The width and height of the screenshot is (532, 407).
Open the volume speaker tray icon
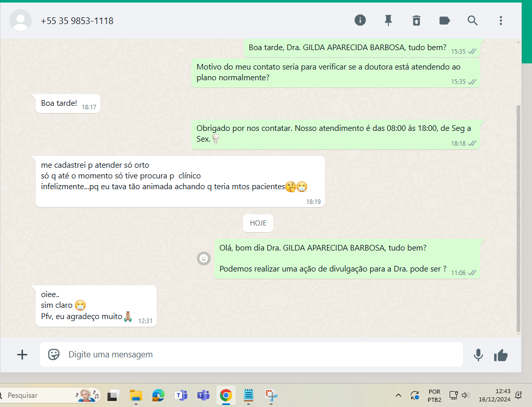pyautogui.click(x=465, y=395)
